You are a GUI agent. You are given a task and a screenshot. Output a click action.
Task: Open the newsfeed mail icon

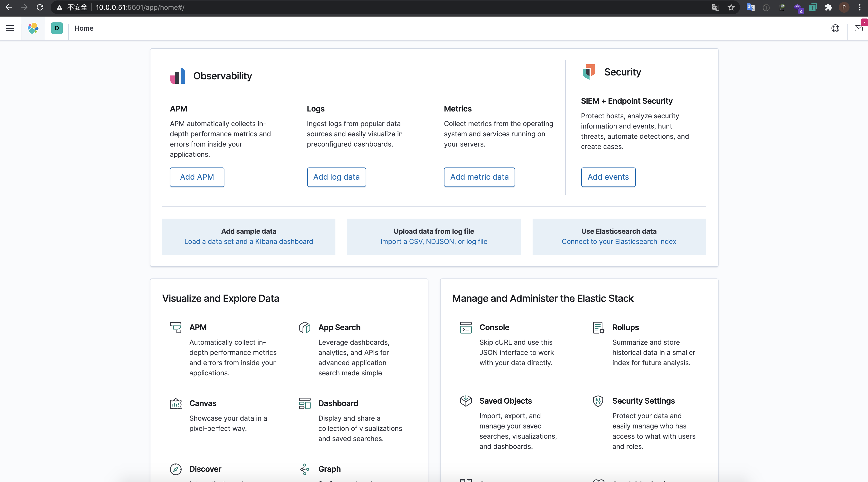click(x=859, y=28)
